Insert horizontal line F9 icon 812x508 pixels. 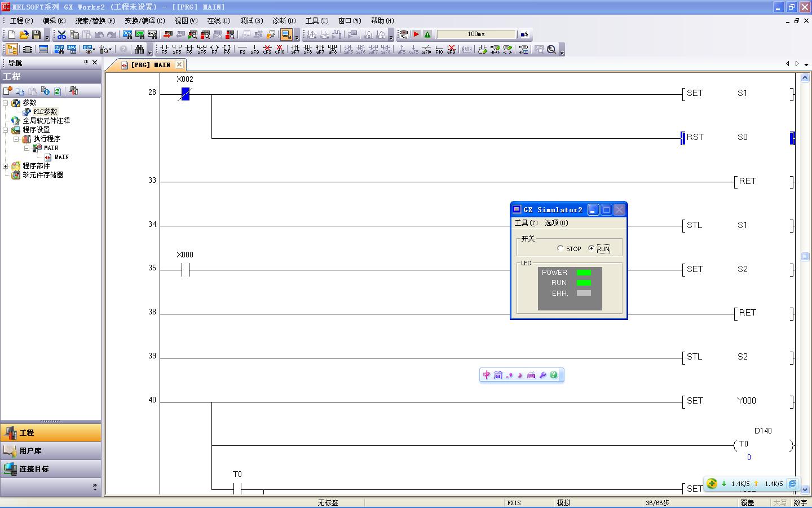click(242, 50)
